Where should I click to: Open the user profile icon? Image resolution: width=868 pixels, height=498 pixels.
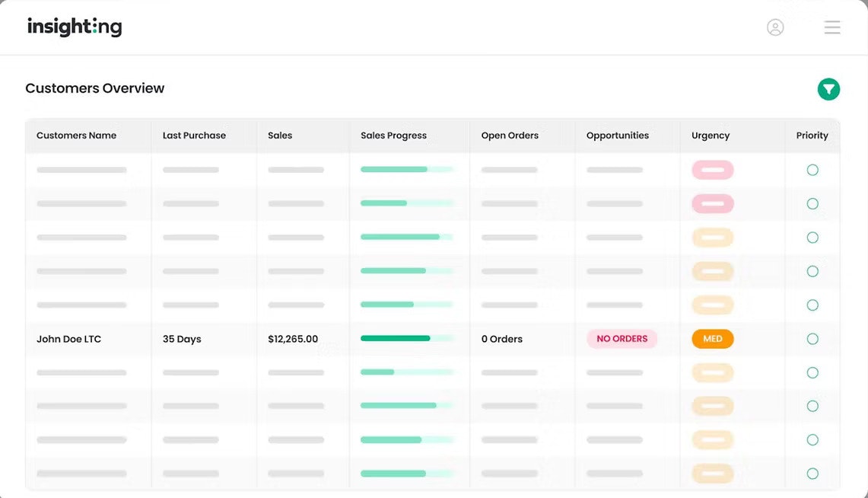[x=775, y=27]
